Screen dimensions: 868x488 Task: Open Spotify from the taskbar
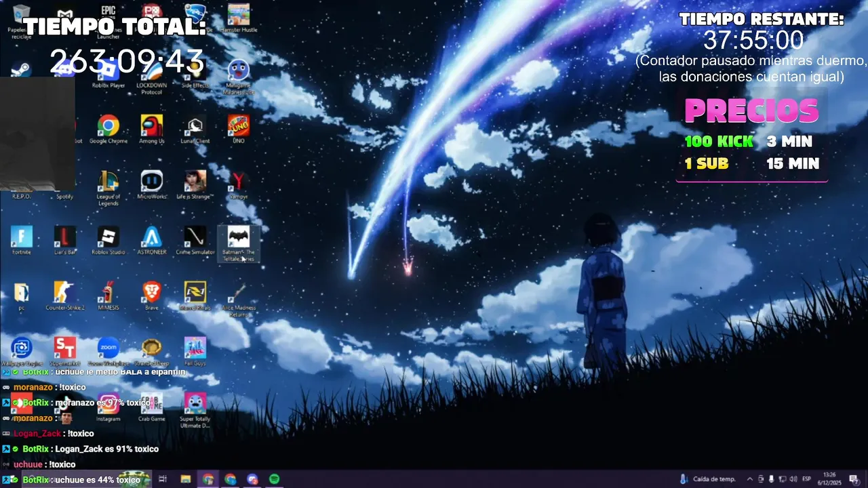[x=274, y=479]
